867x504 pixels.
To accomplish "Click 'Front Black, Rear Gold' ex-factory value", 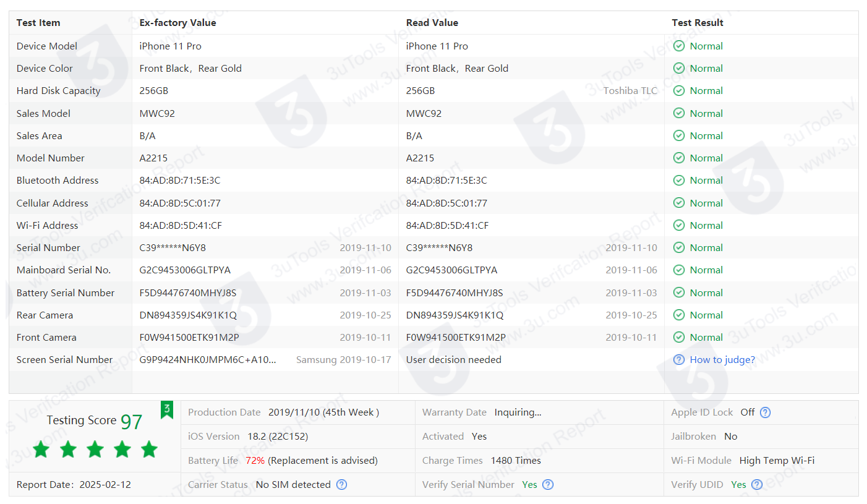I will pos(190,69).
